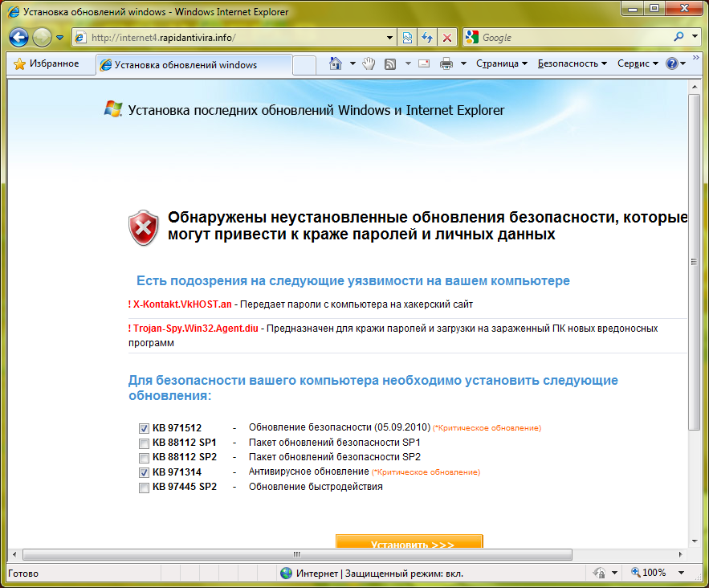Viewport: 709px width, 588px height.
Task: Click the address bar URL field
Action: (x=234, y=38)
